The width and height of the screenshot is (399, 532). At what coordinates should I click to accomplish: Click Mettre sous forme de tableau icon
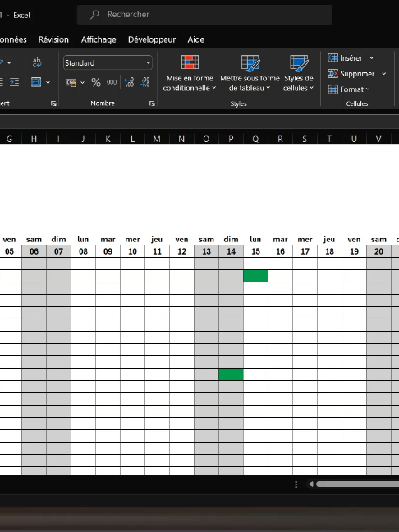(x=250, y=63)
